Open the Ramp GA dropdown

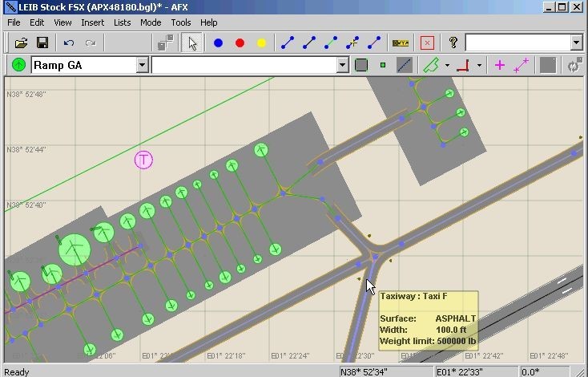coord(142,65)
